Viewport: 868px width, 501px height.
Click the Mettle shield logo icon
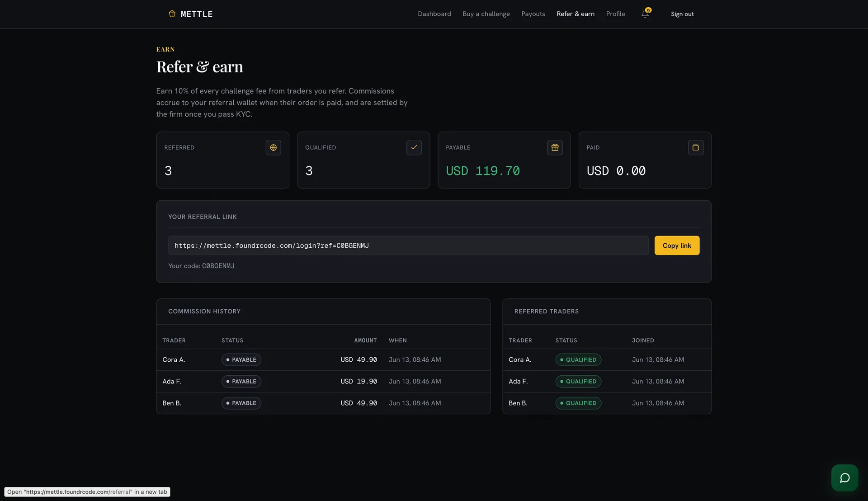coord(172,14)
